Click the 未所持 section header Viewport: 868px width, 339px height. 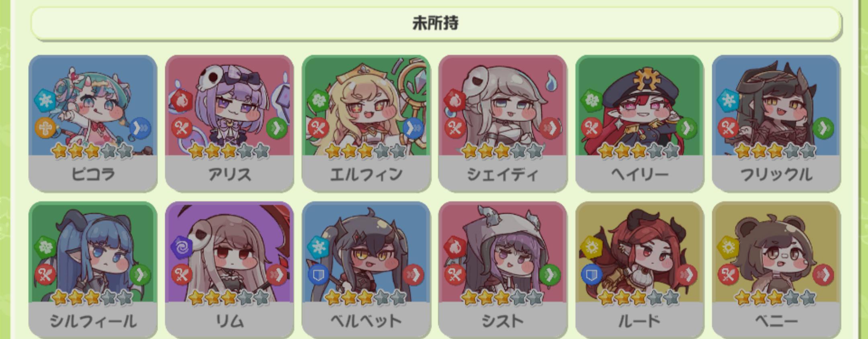click(436, 23)
